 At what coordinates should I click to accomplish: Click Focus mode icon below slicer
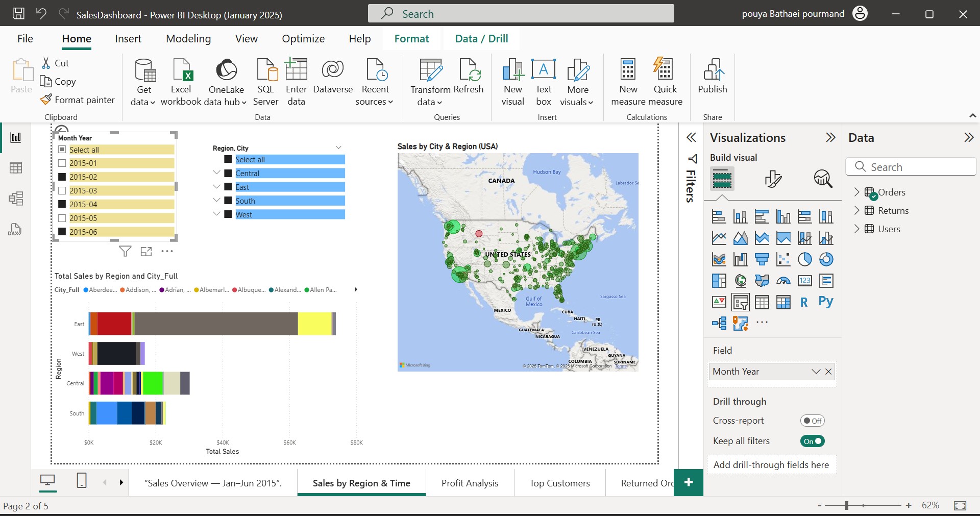146,251
